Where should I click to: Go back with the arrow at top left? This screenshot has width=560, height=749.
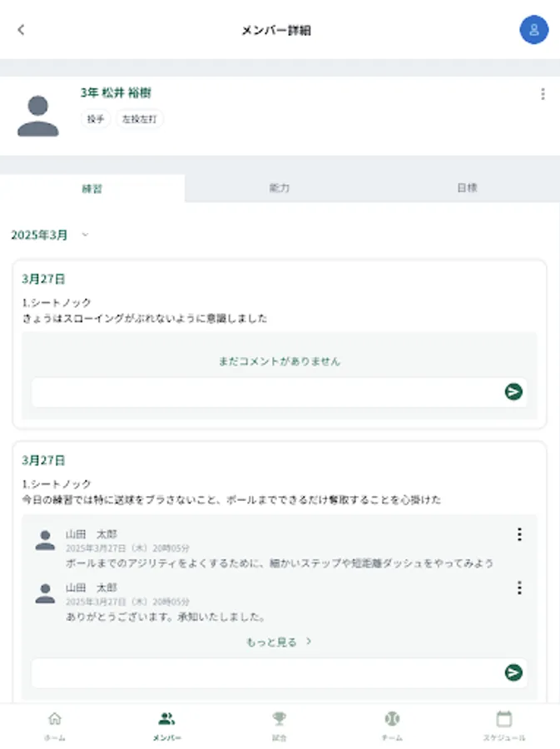(21, 30)
